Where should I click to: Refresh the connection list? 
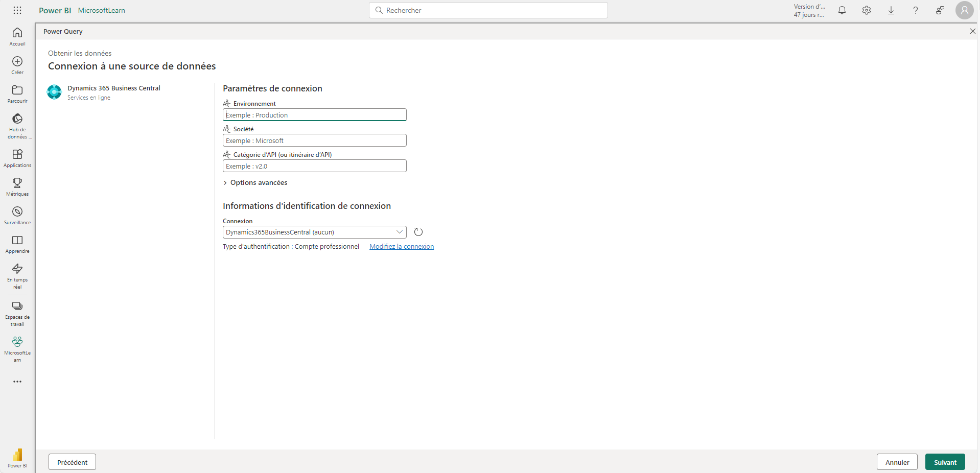click(418, 232)
